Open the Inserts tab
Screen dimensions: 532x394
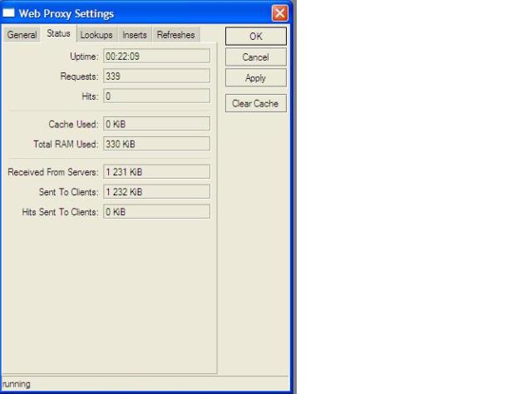pos(135,35)
